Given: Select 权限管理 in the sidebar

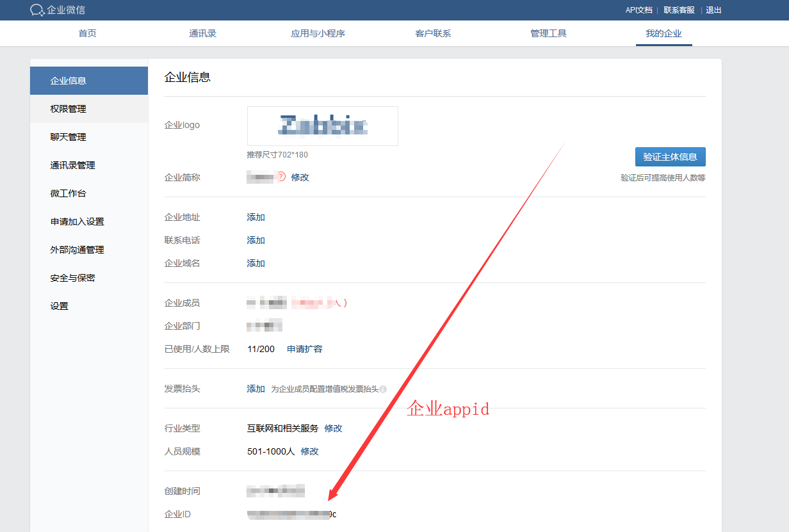Looking at the screenshot, I should click(68, 109).
